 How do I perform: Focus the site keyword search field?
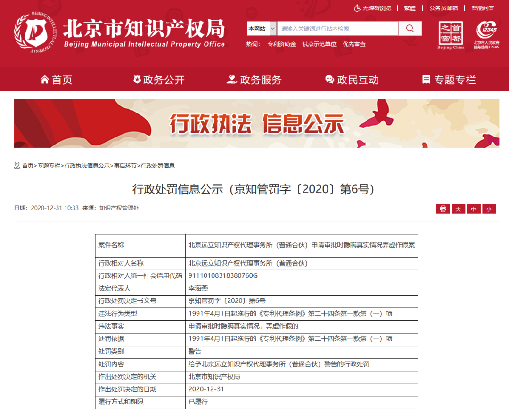(337, 29)
